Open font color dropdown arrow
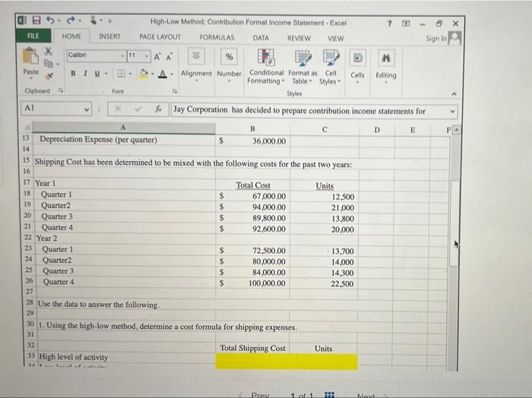This screenshot has height=398, width=532. click(x=172, y=74)
